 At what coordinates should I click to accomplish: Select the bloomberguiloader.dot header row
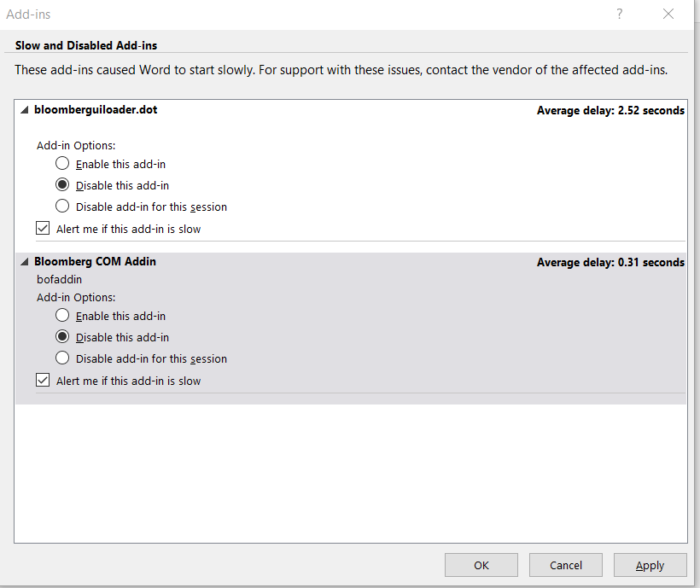click(x=95, y=109)
